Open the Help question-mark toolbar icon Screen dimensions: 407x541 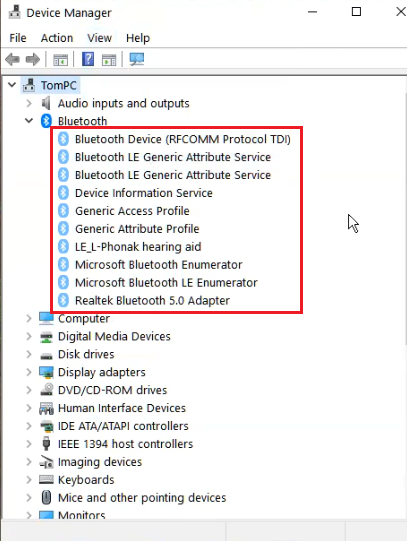coord(88,59)
